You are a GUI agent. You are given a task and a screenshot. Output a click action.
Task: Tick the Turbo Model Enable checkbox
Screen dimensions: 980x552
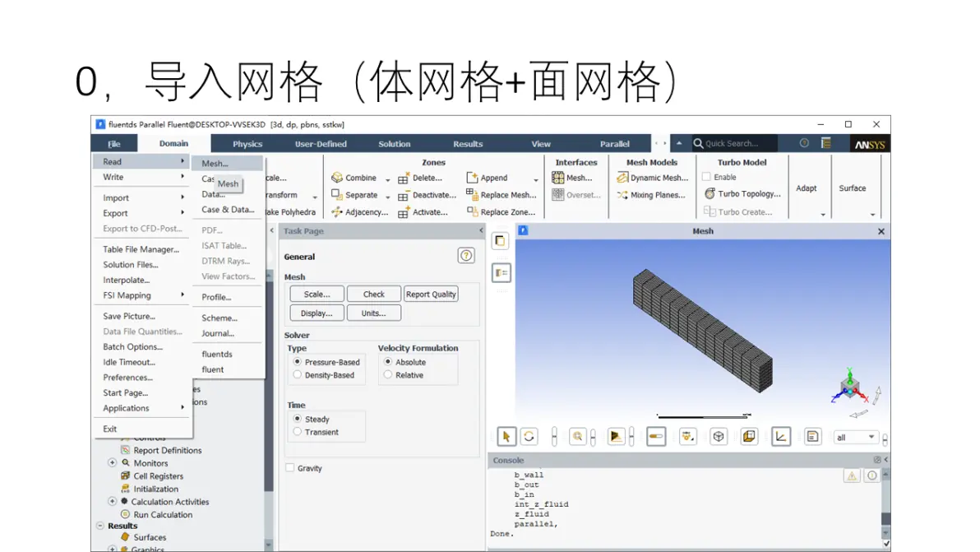pyautogui.click(x=706, y=177)
